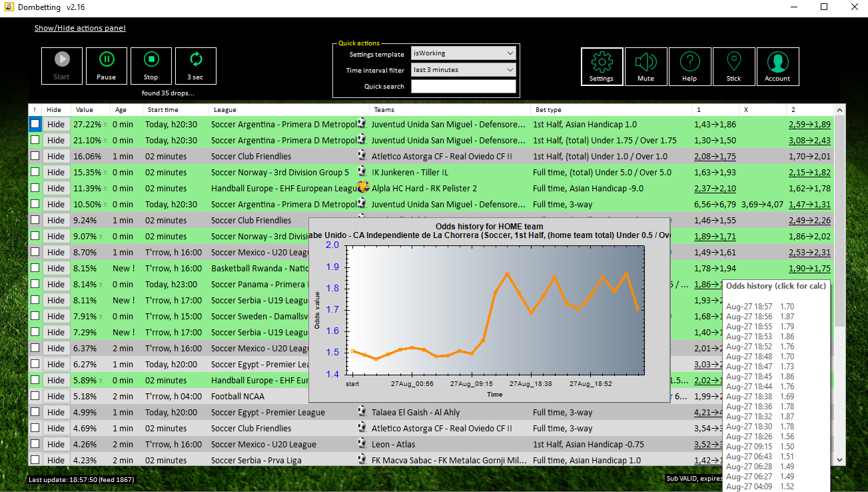Tick the checkbox on the 10.50% row
The height and width of the screenshot is (492, 868).
[35, 204]
